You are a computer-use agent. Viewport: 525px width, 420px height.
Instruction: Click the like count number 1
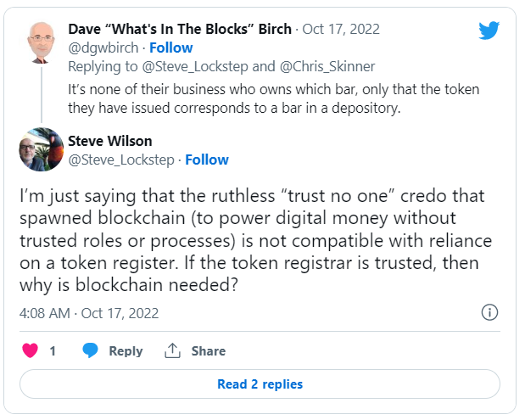tap(53, 351)
